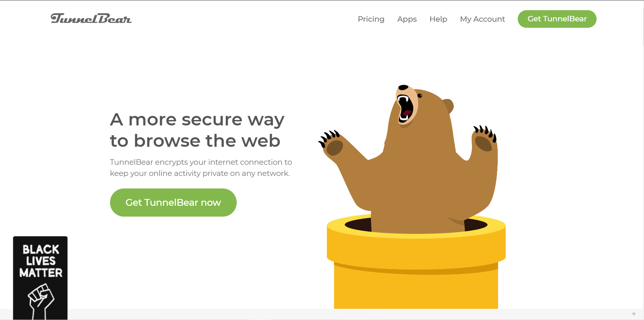644x320 pixels.
Task: Click the small pi symbol icon
Action: (x=634, y=314)
